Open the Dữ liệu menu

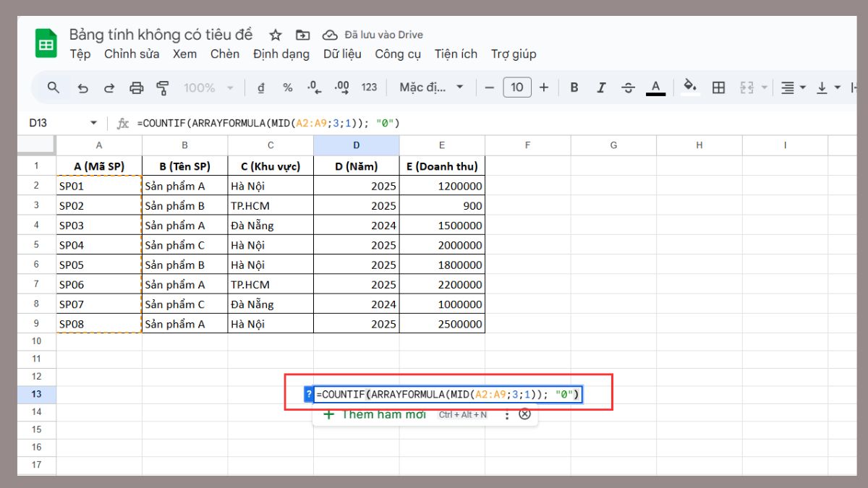pyautogui.click(x=341, y=53)
